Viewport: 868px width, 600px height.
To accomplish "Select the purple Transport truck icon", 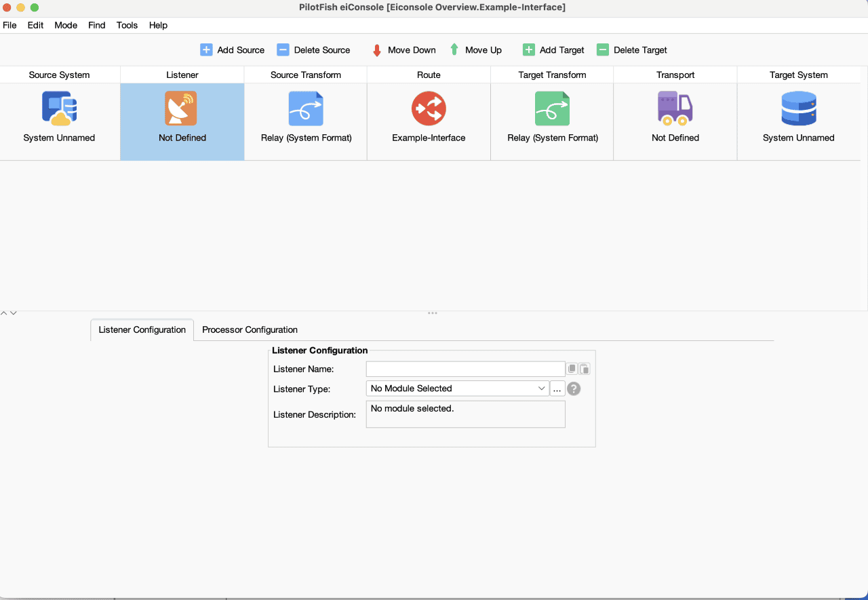I will pos(675,108).
